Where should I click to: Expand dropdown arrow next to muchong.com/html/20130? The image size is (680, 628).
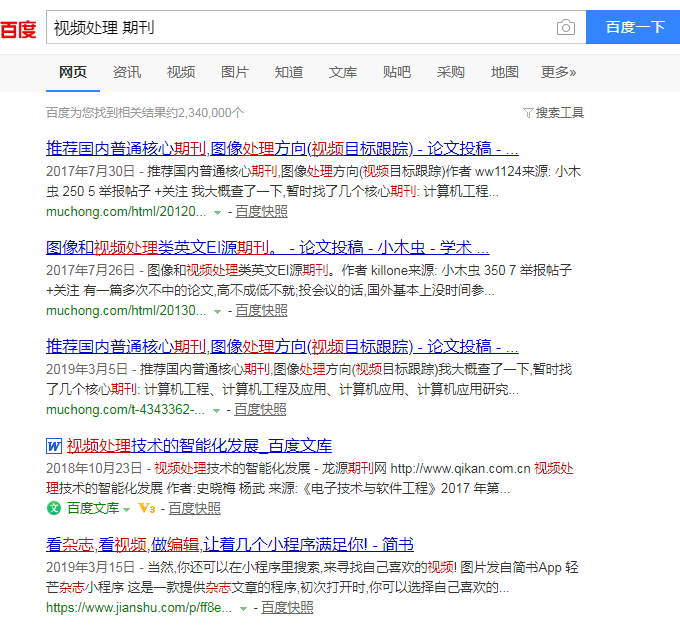coord(217,311)
